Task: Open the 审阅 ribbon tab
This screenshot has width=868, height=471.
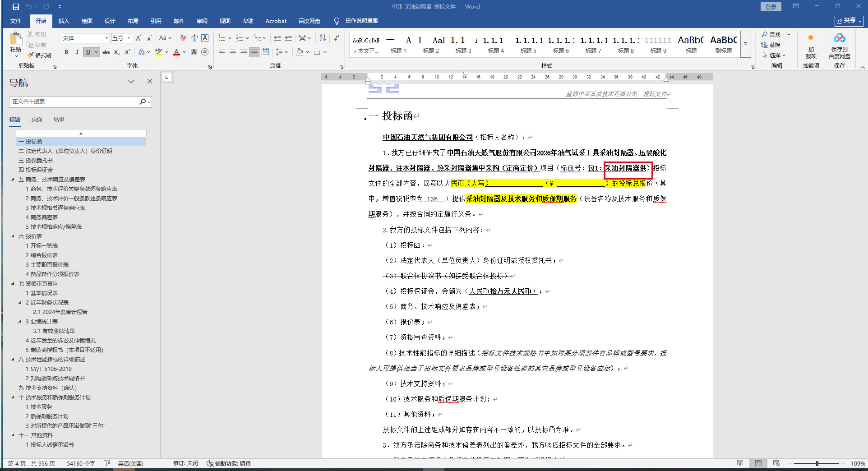Action: 202,21
